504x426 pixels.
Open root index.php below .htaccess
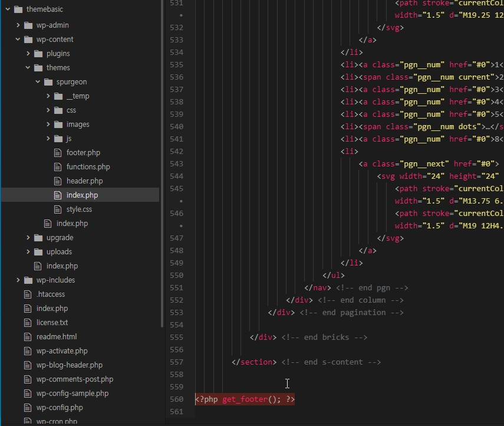pyautogui.click(x=52, y=308)
